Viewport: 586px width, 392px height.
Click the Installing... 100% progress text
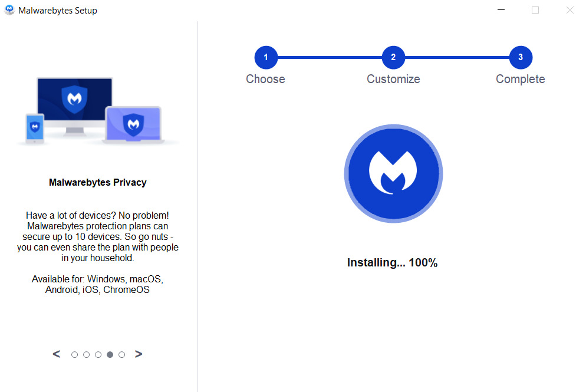tap(393, 263)
